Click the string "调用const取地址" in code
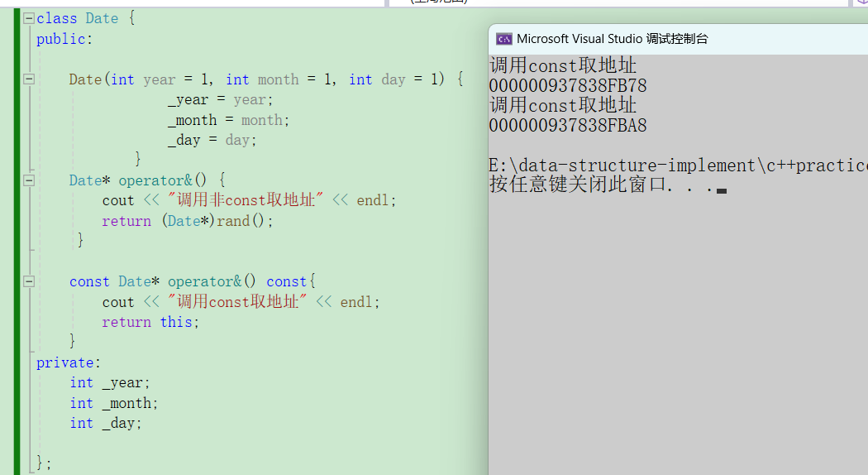 coord(237,302)
